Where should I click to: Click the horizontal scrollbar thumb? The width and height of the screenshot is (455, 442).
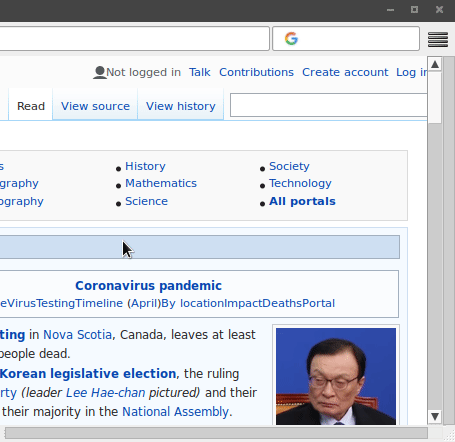pos(216,433)
